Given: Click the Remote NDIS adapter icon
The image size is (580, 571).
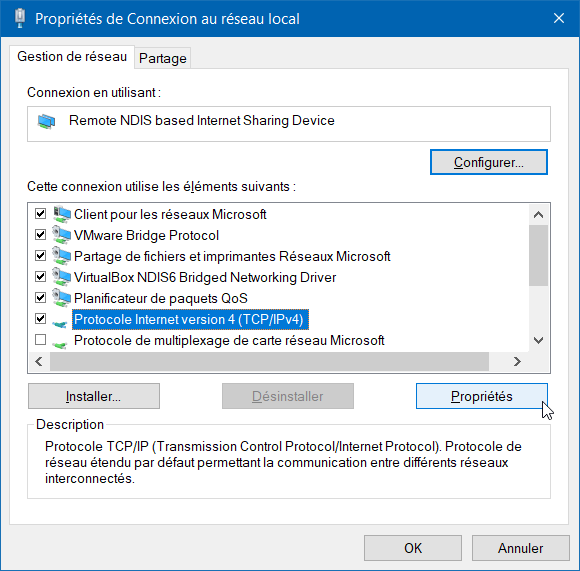Looking at the screenshot, I should [x=47, y=121].
